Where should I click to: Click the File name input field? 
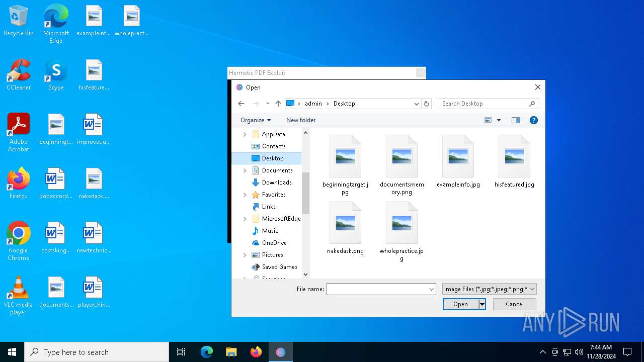[377, 289]
